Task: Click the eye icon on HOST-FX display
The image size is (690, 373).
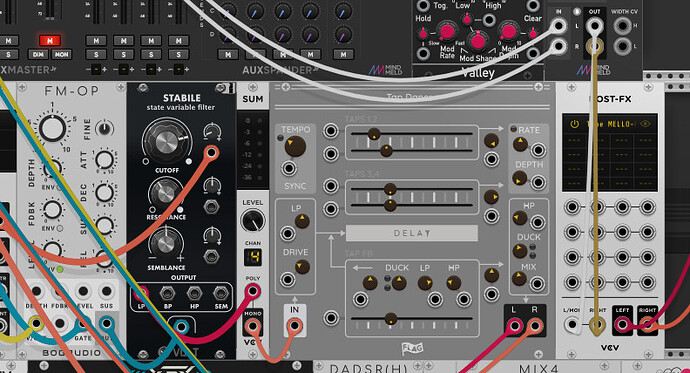Action: (645, 124)
